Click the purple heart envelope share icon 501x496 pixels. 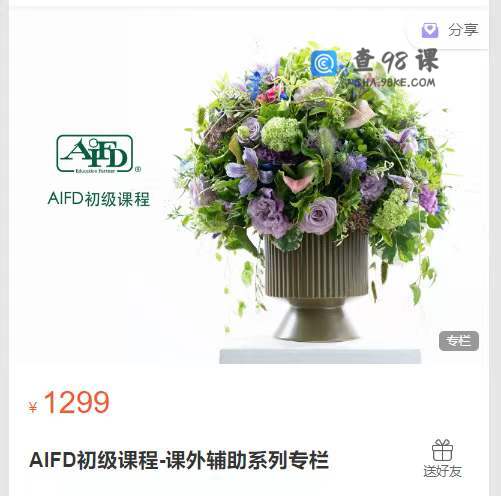pyautogui.click(x=430, y=30)
